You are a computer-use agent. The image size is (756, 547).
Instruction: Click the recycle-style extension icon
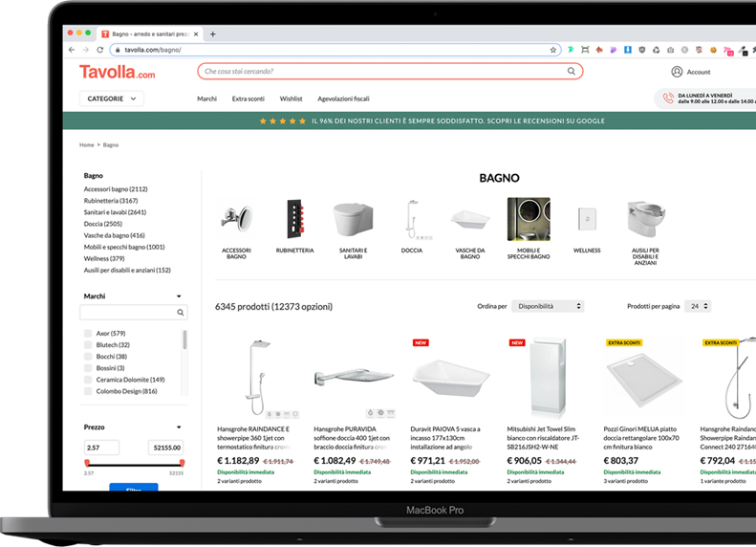click(657, 50)
